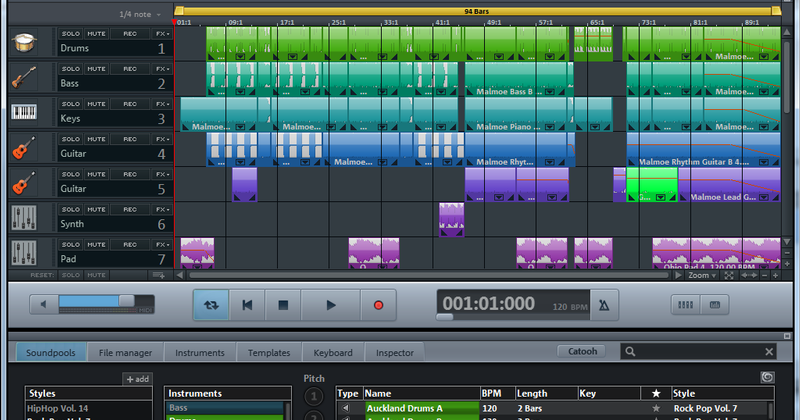Jump to the start of the song
Screen dimensions: 800x420
247,305
